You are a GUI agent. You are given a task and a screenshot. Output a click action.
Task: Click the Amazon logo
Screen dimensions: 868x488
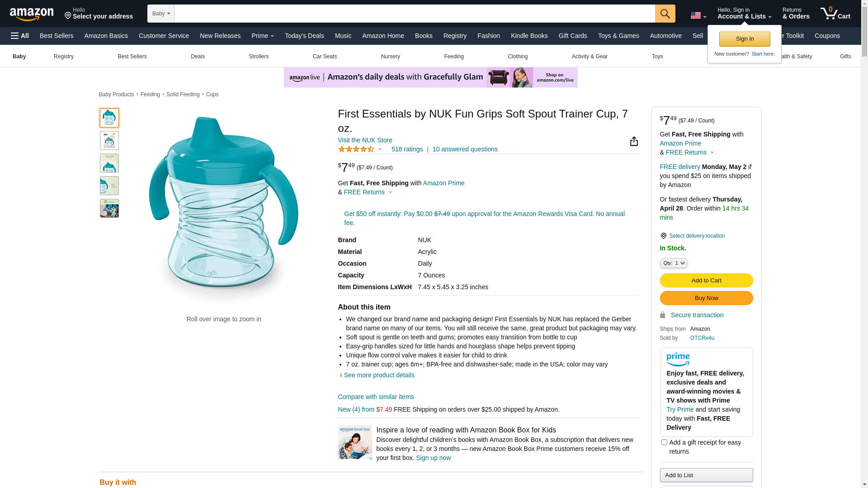point(32,14)
